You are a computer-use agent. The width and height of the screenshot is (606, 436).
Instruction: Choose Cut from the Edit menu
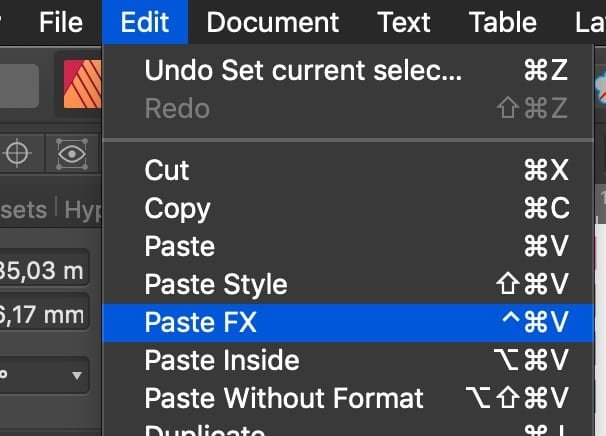click(x=348, y=170)
